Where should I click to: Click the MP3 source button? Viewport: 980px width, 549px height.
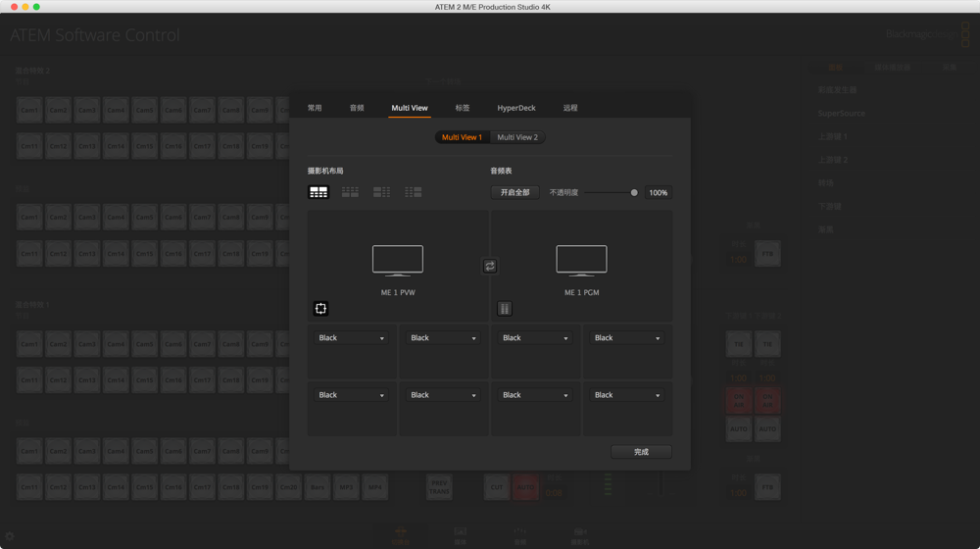pos(346,487)
